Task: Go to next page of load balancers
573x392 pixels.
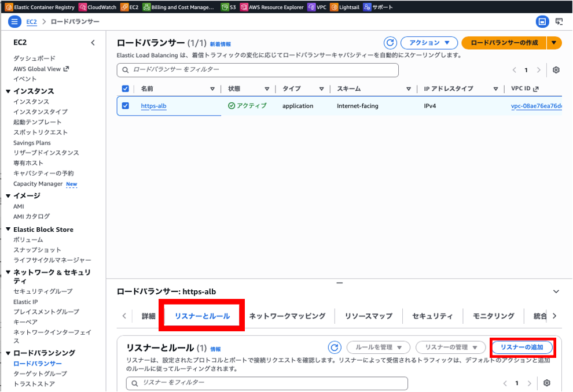Action: point(538,70)
